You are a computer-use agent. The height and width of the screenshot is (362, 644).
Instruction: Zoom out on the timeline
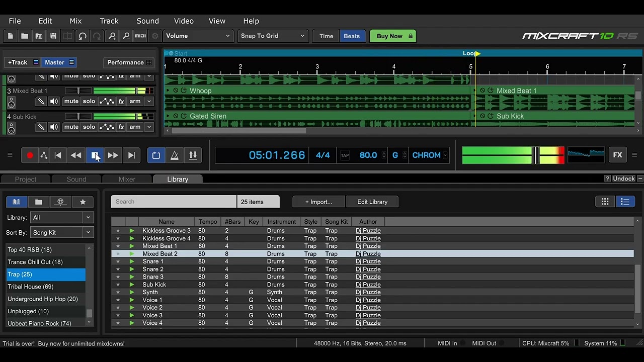pos(126,36)
